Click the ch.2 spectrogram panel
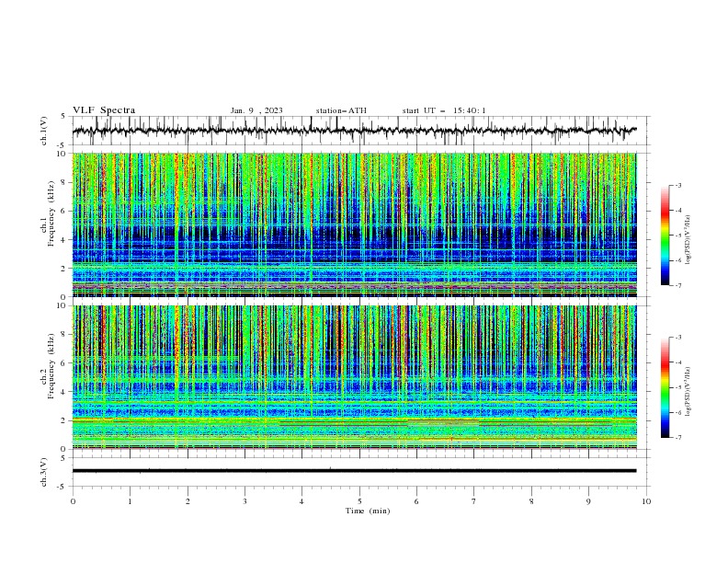The width and height of the screenshot is (728, 563). tap(354, 377)
